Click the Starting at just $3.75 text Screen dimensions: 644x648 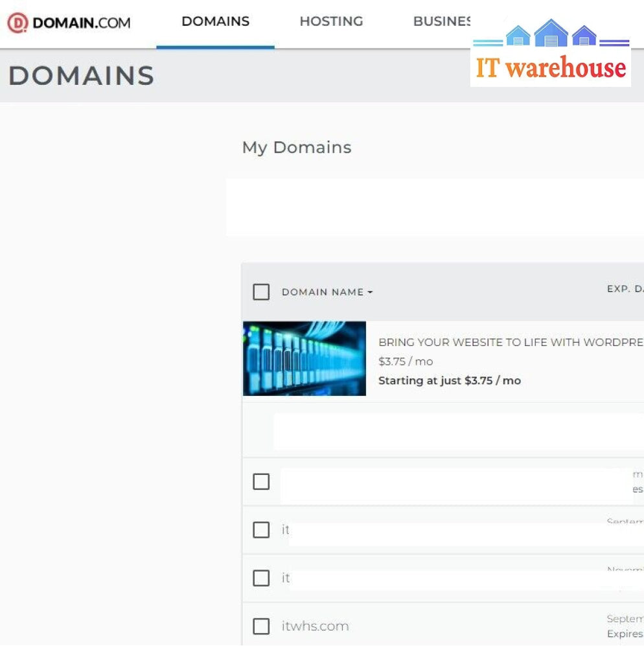[x=450, y=380]
